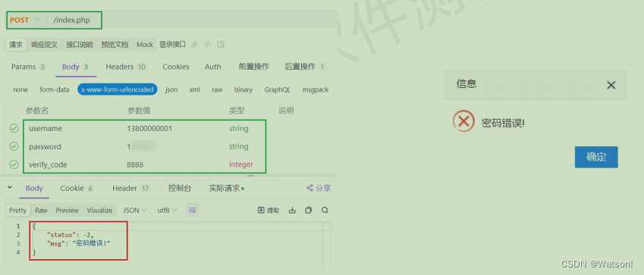Choose the raw body type
The height and width of the screenshot is (275, 644).
click(x=217, y=89)
